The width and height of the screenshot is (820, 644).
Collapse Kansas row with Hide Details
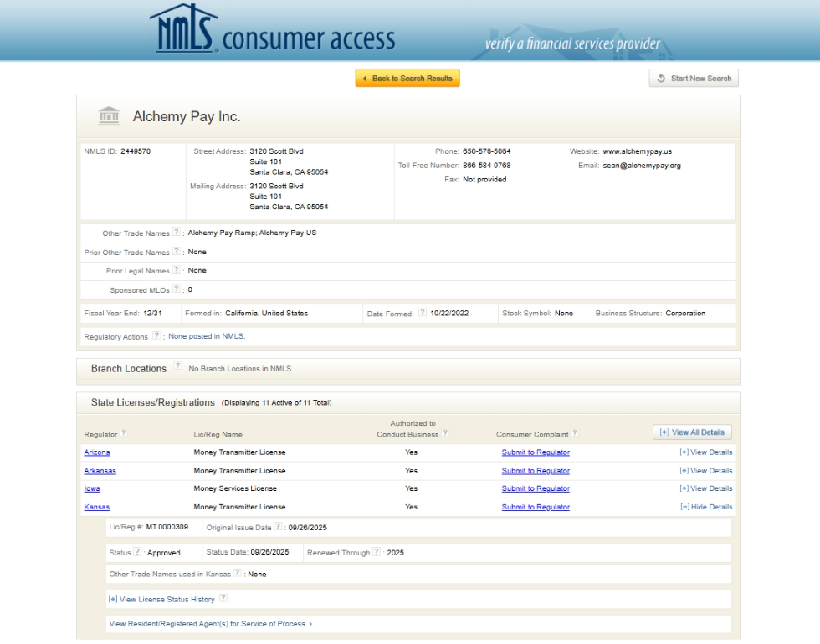pos(707,507)
